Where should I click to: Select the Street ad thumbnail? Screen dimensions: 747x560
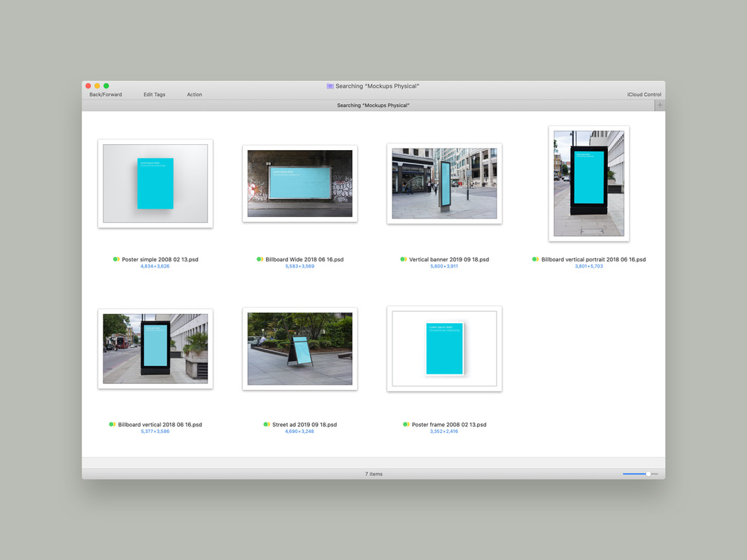tap(300, 348)
